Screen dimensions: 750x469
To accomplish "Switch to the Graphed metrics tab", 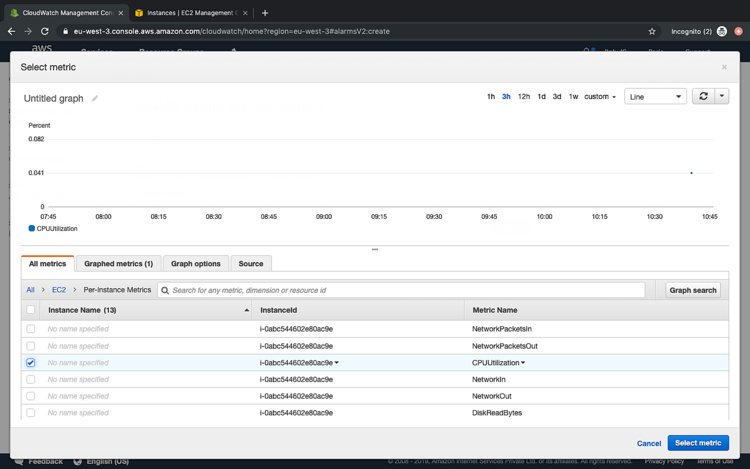I will click(118, 264).
